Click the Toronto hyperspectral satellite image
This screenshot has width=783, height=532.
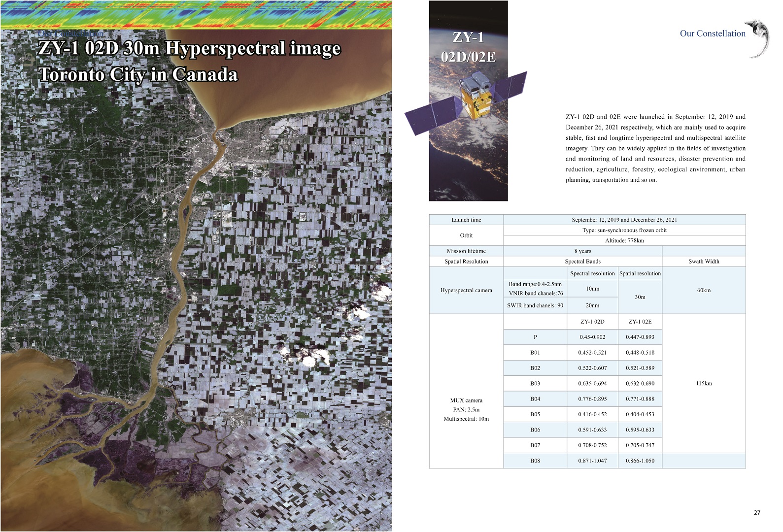point(196,296)
